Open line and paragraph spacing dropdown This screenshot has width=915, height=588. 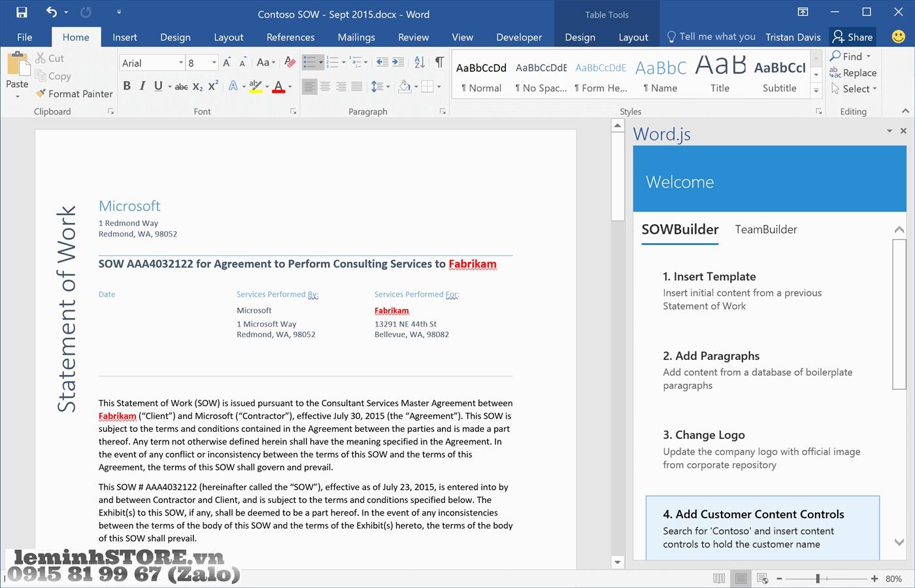click(388, 86)
